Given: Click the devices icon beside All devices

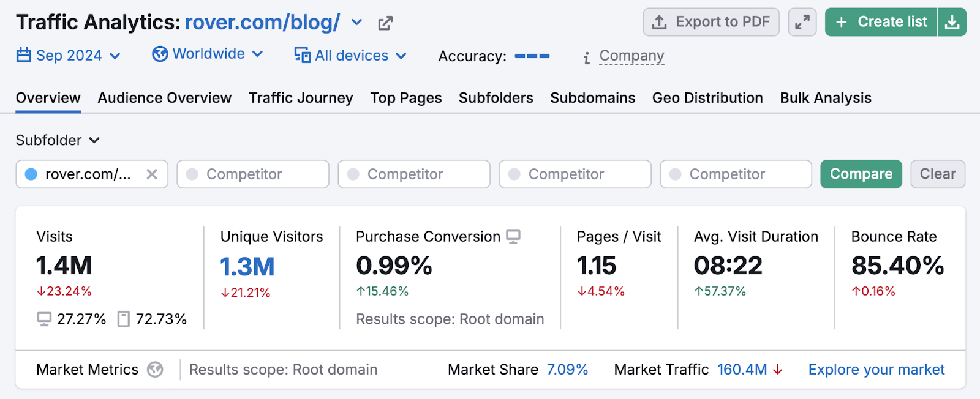Looking at the screenshot, I should (x=302, y=55).
